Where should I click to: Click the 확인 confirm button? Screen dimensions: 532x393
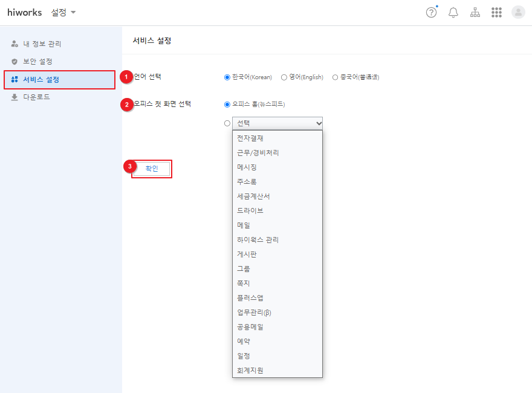152,169
